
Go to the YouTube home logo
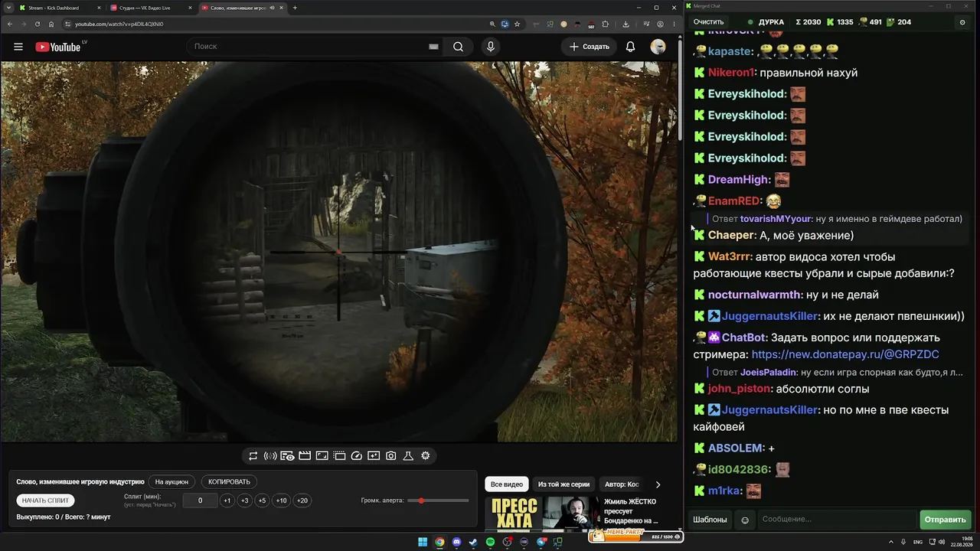pos(57,47)
